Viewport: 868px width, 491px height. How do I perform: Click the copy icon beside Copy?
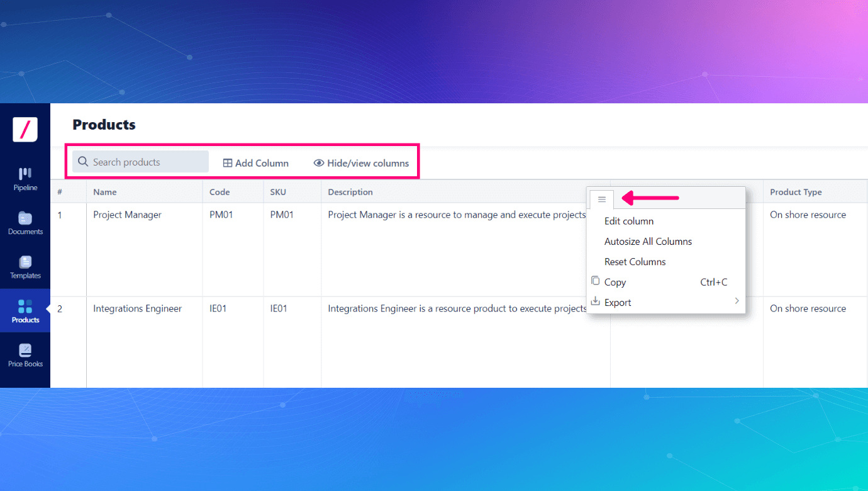tap(596, 281)
